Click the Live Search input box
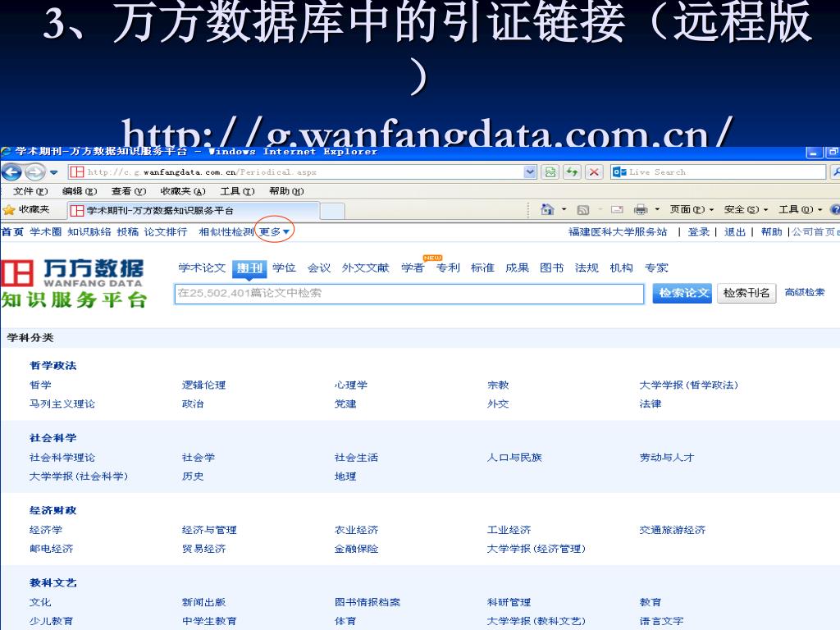The width and height of the screenshot is (840, 630). click(x=718, y=172)
